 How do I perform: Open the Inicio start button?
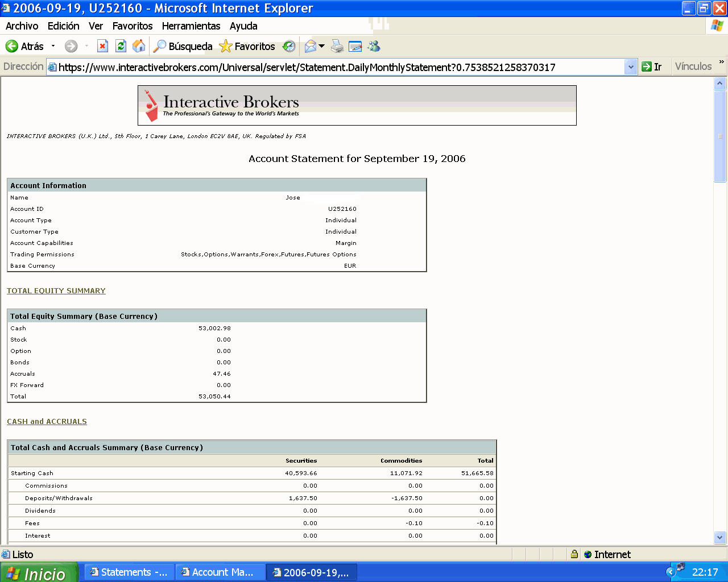(39, 573)
